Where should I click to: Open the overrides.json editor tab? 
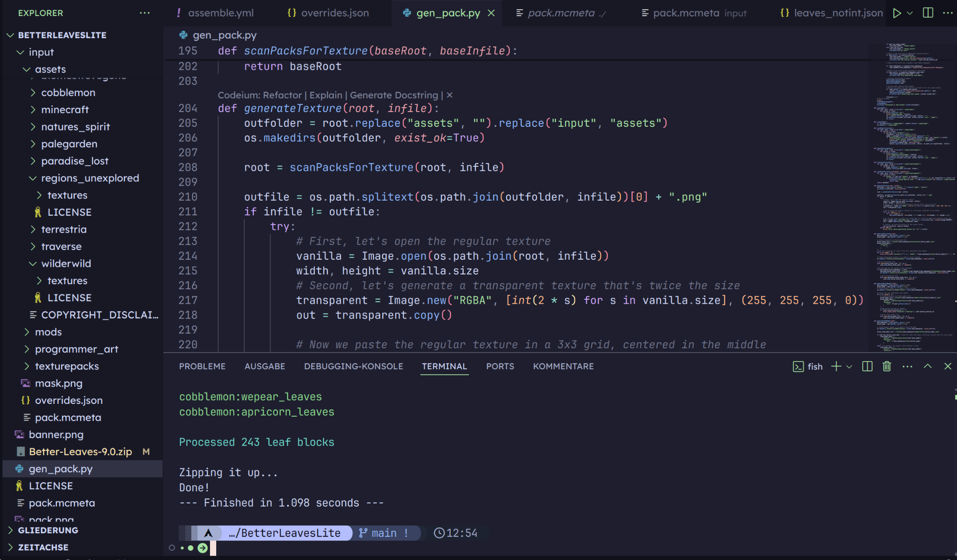pos(334,13)
